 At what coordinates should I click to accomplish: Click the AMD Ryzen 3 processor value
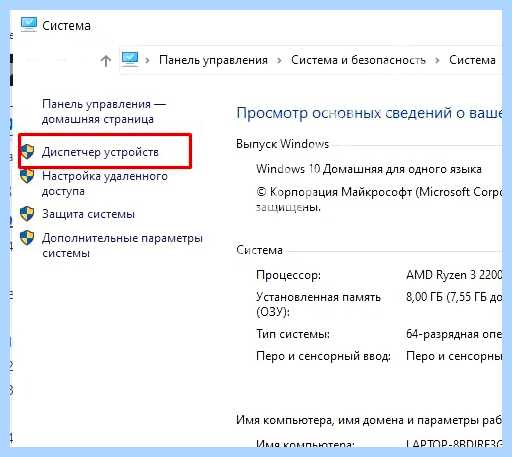coord(454,275)
